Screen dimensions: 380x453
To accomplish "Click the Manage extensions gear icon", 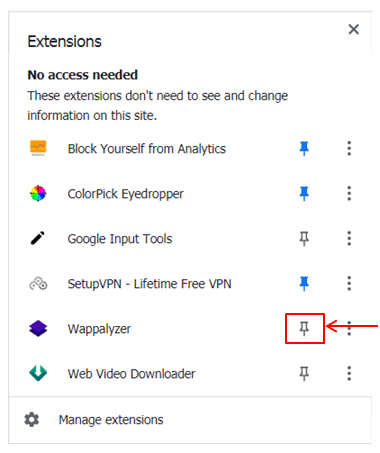I will pyautogui.click(x=32, y=420).
